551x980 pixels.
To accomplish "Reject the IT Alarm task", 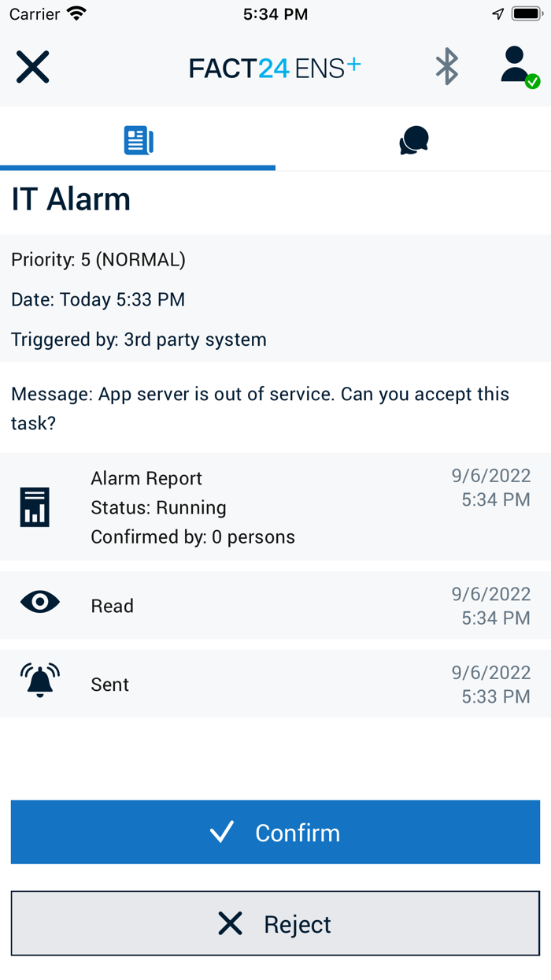I will coord(275,923).
